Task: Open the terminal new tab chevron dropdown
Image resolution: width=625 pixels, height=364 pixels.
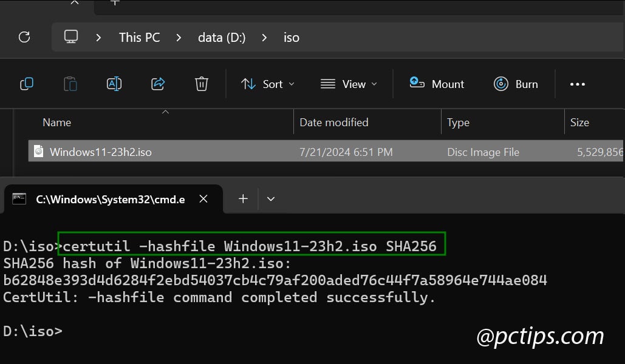Action: coord(271,198)
